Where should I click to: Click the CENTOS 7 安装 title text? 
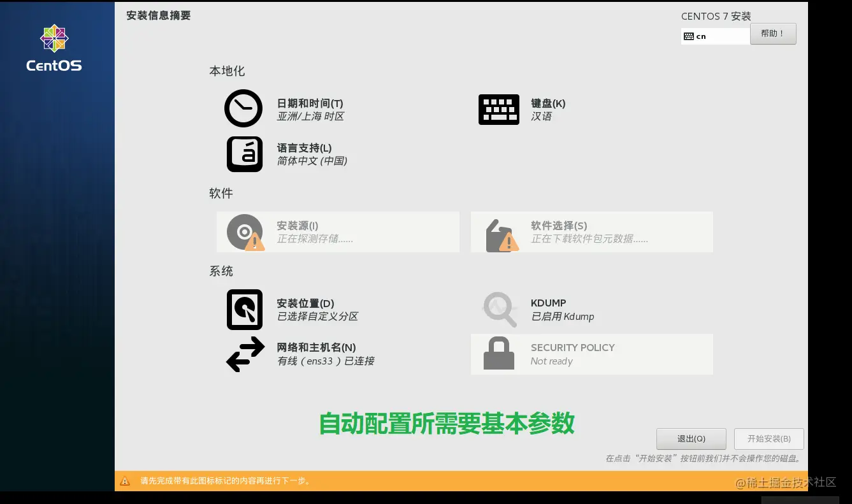tap(716, 17)
